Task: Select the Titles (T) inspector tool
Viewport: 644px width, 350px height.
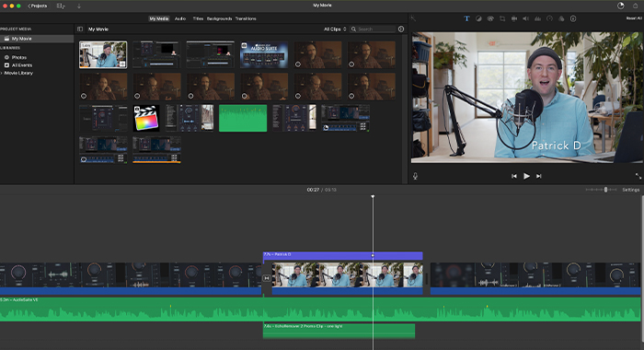Action: click(466, 18)
